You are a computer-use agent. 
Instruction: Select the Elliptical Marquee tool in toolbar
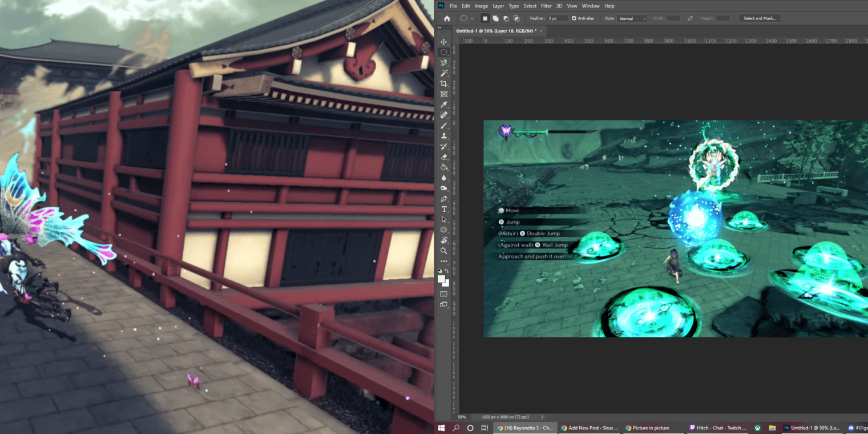tap(444, 53)
